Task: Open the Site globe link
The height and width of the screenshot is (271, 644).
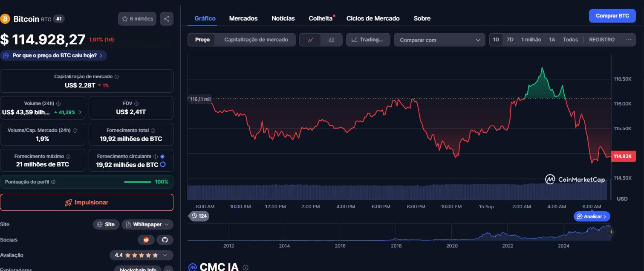Action: click(x=106, y=224)
